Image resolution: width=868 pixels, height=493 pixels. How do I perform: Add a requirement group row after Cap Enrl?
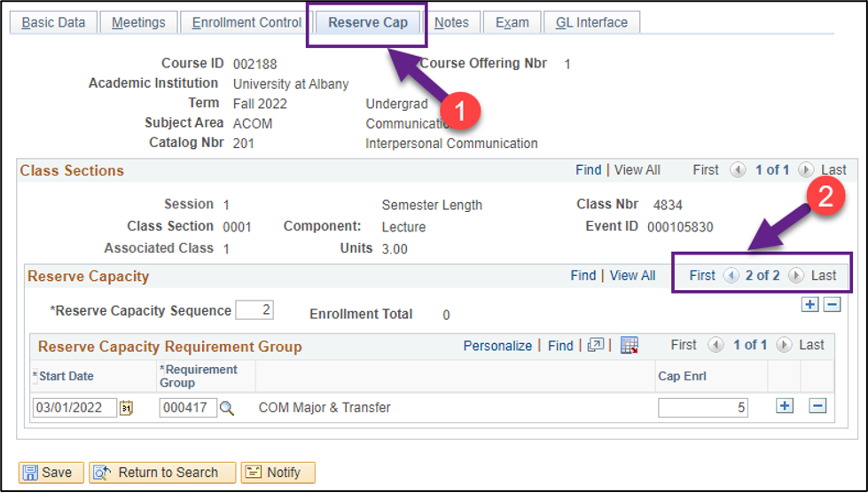pos(784,406)
